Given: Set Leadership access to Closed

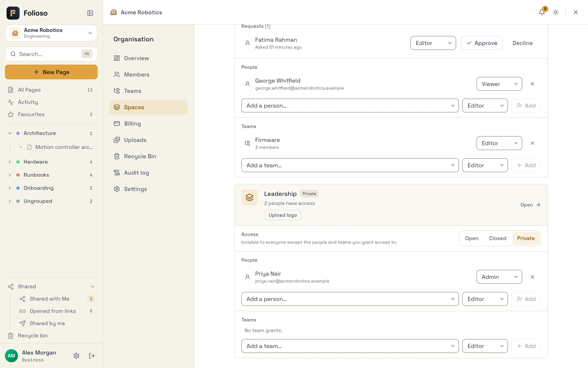Looking at the screenshot, I should pos(498,238).
